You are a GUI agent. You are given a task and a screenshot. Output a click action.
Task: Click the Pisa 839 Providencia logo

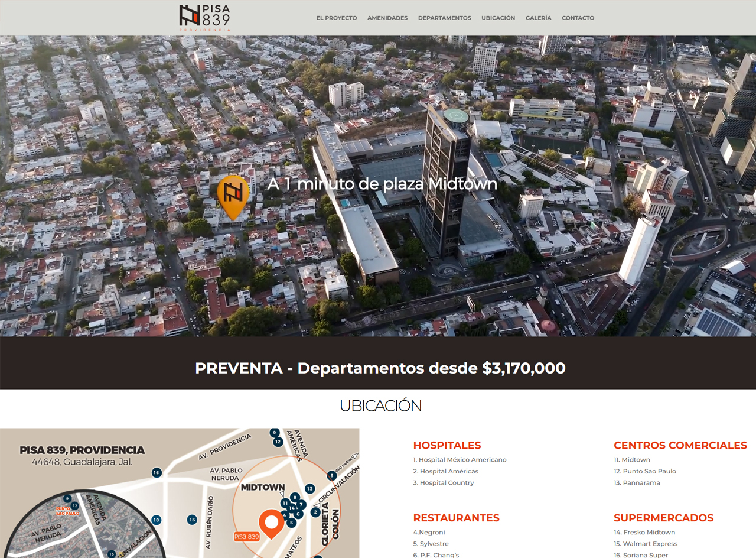(x=205, y=17)
